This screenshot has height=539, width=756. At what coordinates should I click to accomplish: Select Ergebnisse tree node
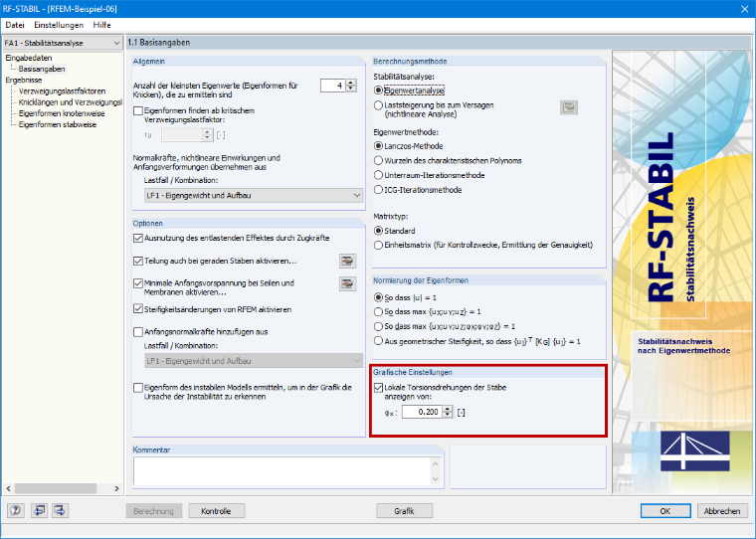pyautogui.click(x=24, y=80)
